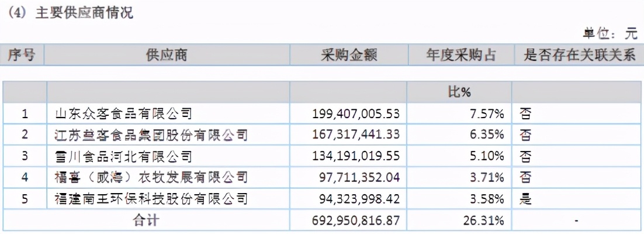Click row number 2 in 序号 column
This screenshot has height=234, width=644.
(25, 135)
